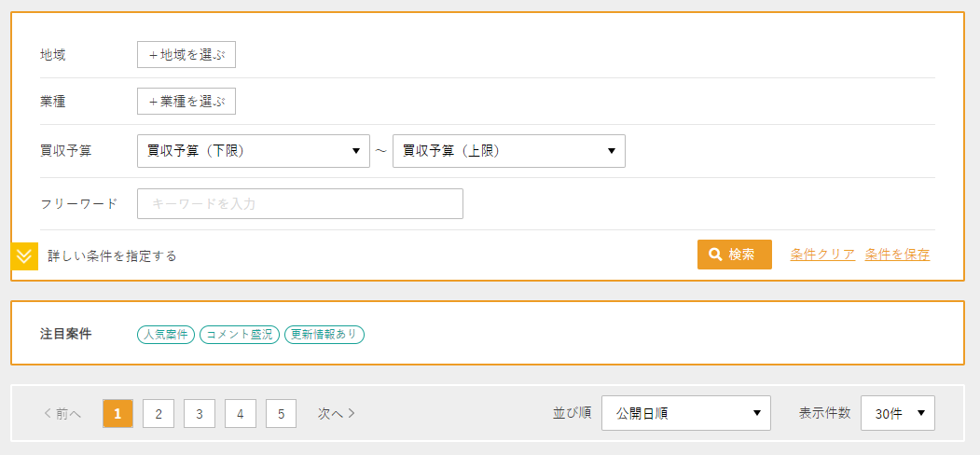This screenshot has width=980, height=455.
Task: Go to the previous page 前へ
Action: [63, 414]
